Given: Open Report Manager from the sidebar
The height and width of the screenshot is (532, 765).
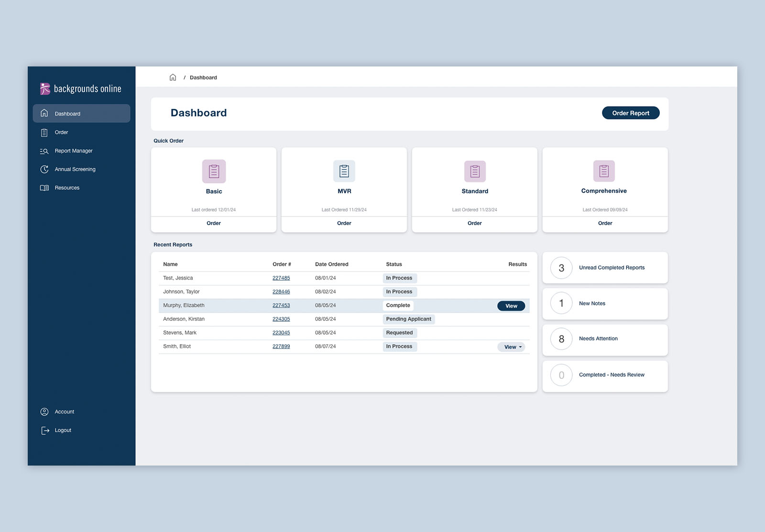Looking at the screenshot, I should click(x=73, y=151).
